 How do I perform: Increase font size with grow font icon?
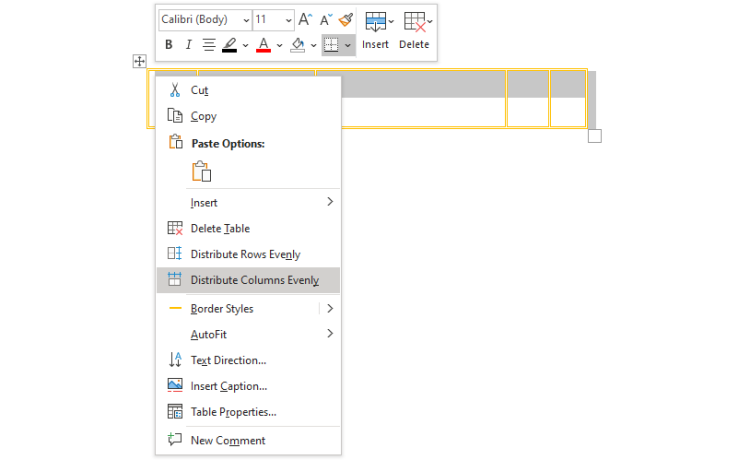pos(305,19)
